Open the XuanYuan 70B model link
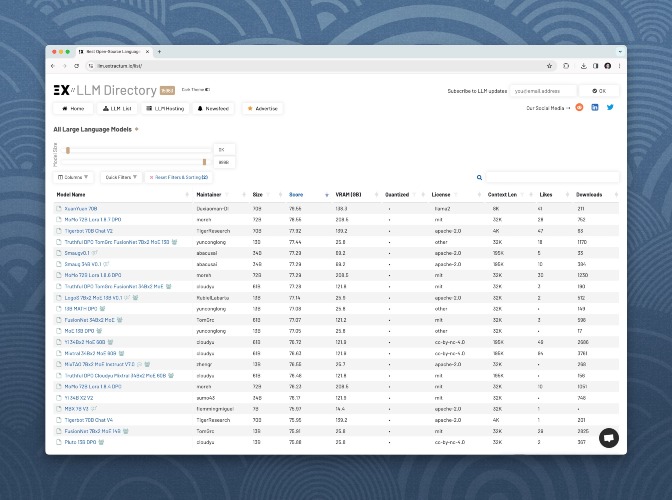The height and width of the screenshot is (500, 672). (81, 209)
